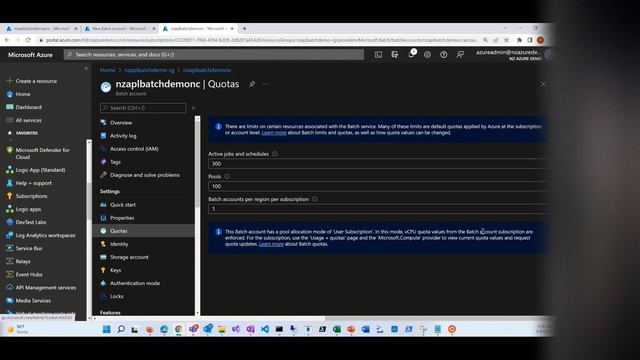Open Task View on the taskbar
The width and height of the screenshot is (640, 360).
click(135, 329)
